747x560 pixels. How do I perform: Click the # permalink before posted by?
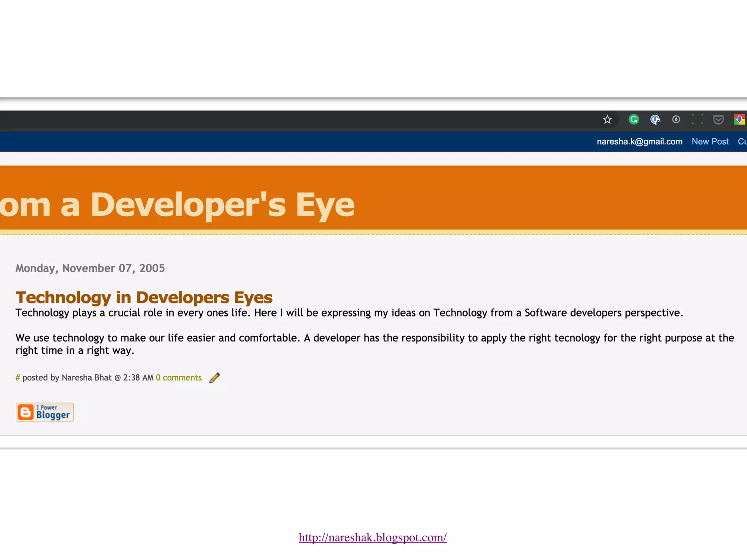pos(18,378)
